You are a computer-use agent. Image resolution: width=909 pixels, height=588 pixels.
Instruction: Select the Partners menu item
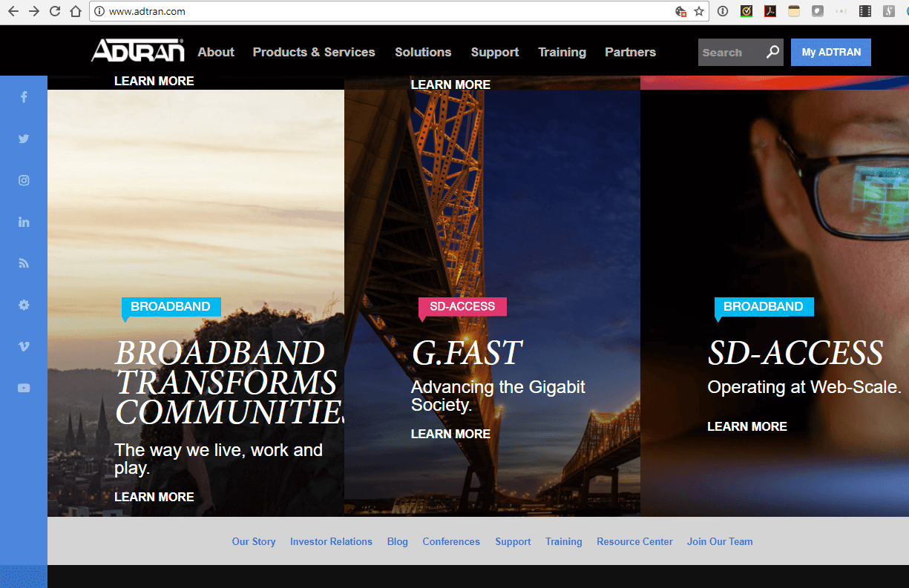pyautogui.click(x=630, y=52)
